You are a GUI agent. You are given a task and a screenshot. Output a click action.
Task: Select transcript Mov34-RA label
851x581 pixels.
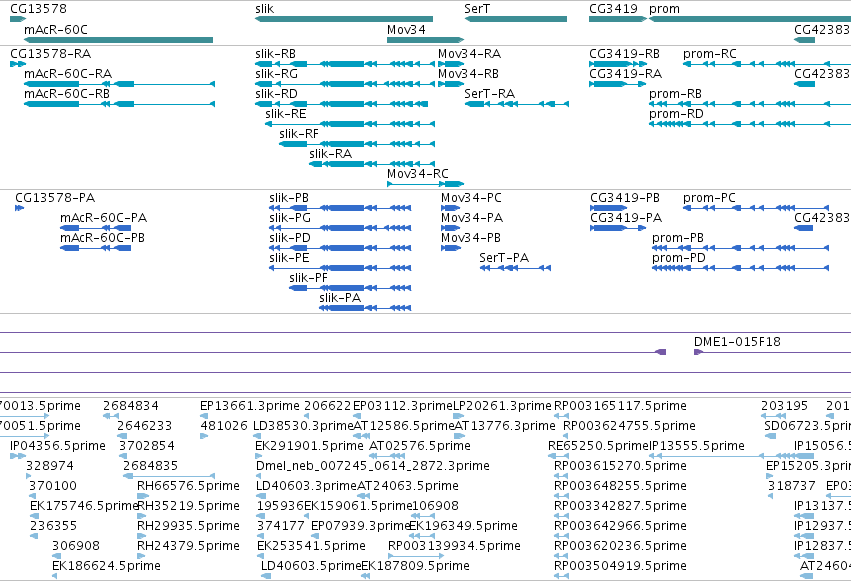coord(469,54)
